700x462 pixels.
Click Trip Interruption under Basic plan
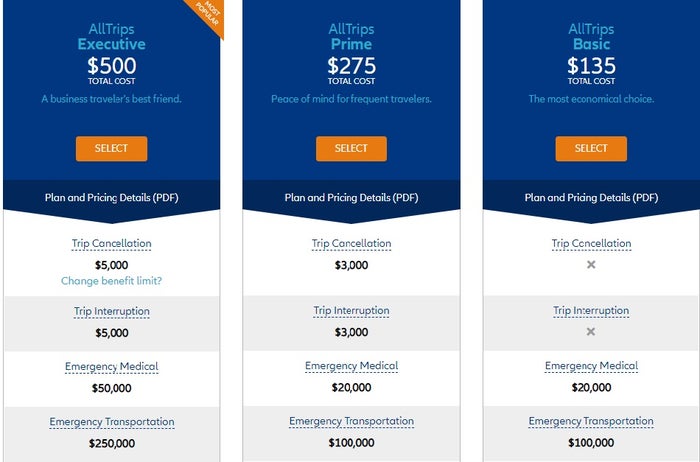[x=591, y=311]
